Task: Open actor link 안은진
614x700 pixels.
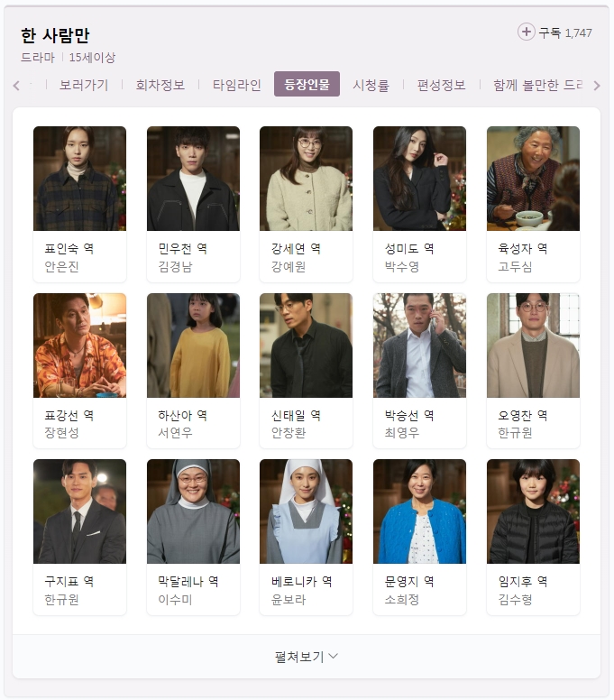Action: coord(61,266)
